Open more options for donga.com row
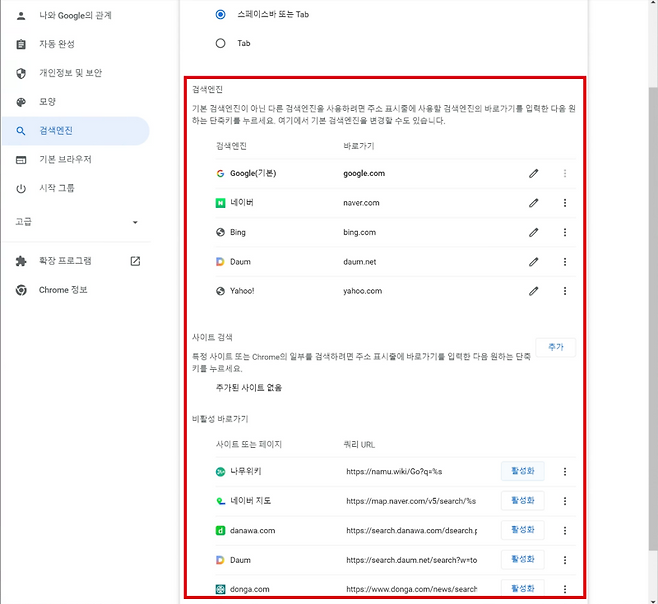 coord(565,589)
